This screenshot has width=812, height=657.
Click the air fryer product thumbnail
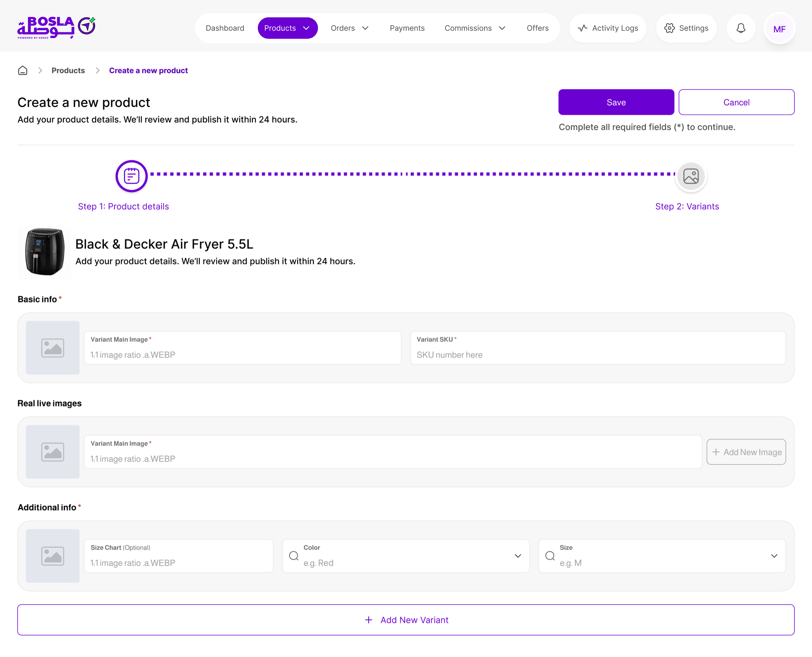click(x=44, y=252)
